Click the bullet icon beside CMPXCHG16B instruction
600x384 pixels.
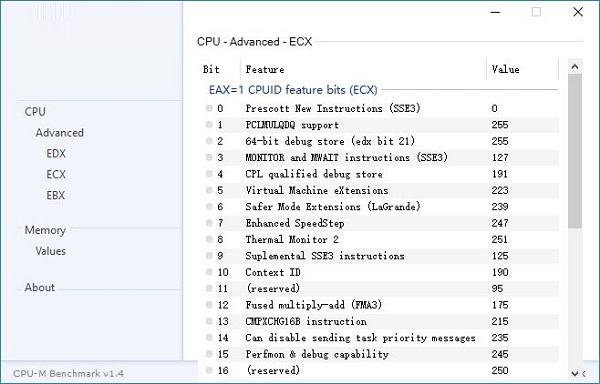pos(209,321)
